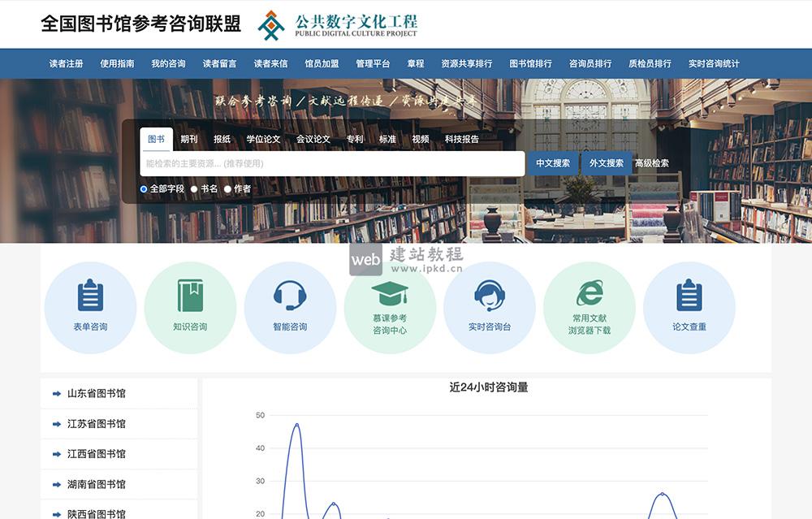Open the 智能咨询 smart consultation headset icon
Viewport: 812px width, 519px height.
click(290, 307)
